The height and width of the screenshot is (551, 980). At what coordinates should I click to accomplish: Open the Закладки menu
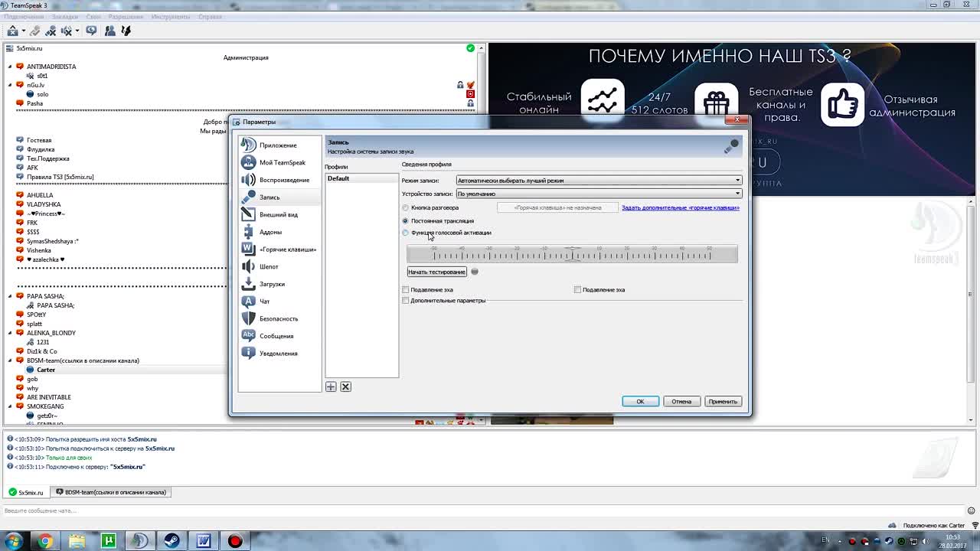(x=65, y=17)
